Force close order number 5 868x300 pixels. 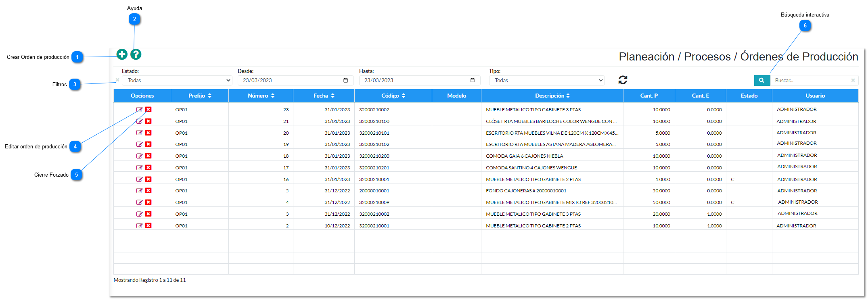pos(148,190)
